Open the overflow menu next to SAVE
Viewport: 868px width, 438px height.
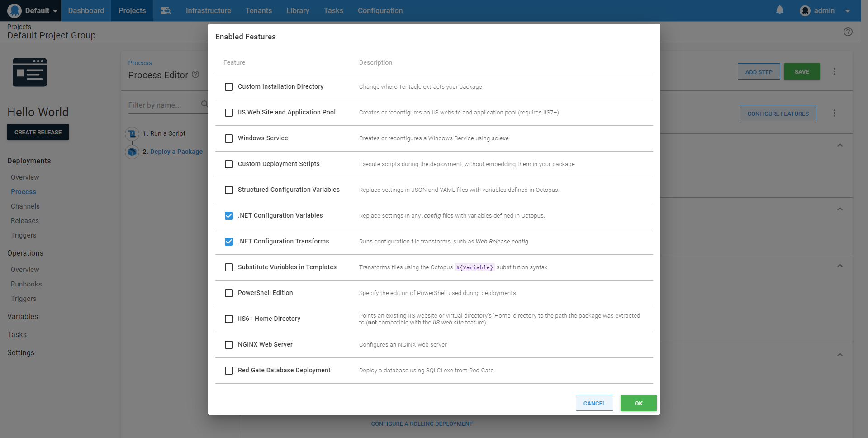[x=835, y=71]
